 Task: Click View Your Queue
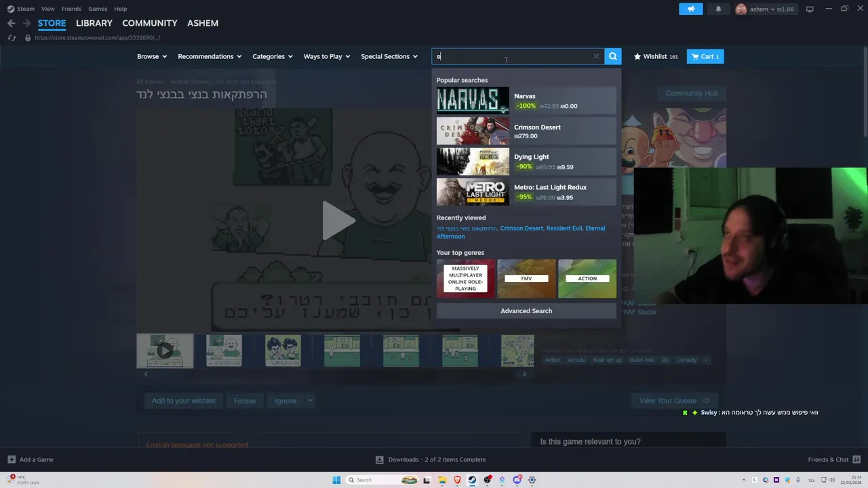(675, 401)
